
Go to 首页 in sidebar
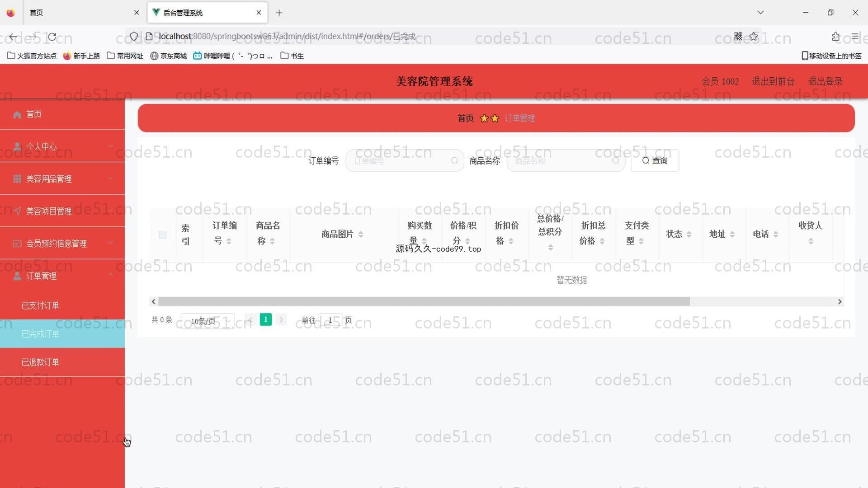(62, 114)
